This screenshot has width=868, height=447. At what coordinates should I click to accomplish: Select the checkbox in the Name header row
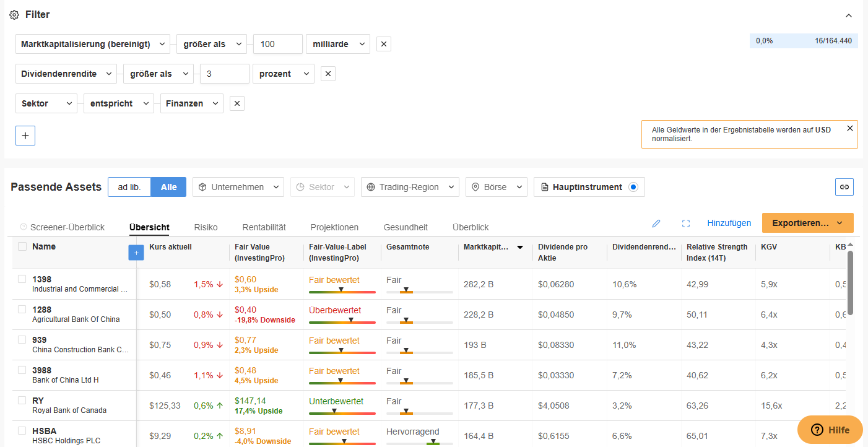coord(22,246)
